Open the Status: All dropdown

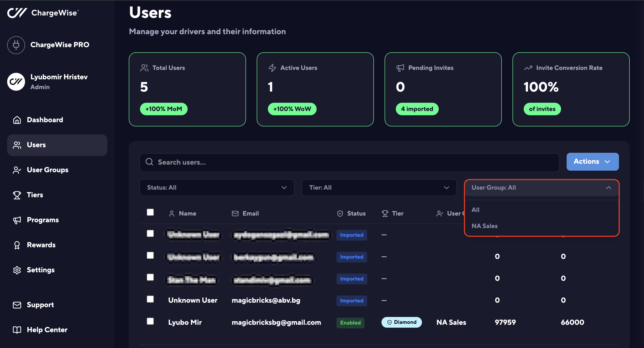pos(217,188)
